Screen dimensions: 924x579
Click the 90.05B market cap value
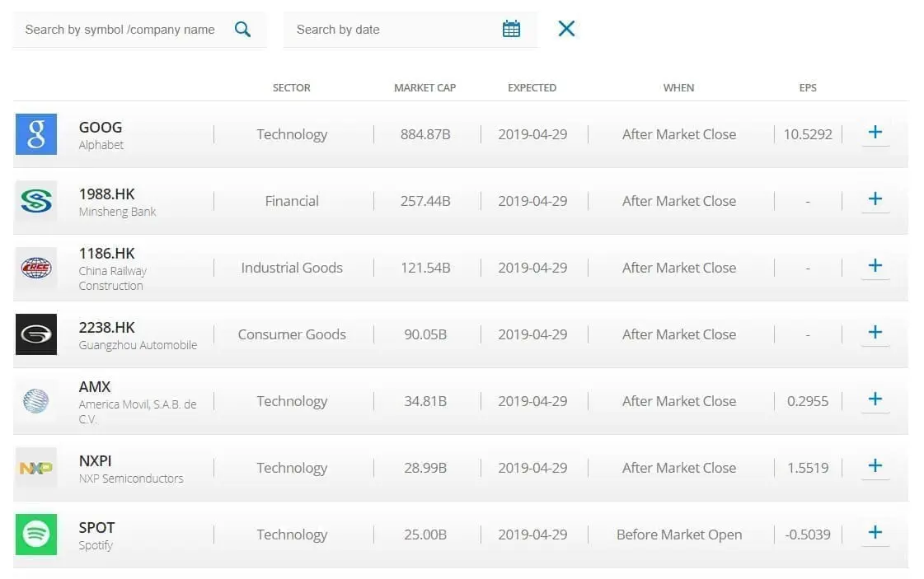pos(424,334)
